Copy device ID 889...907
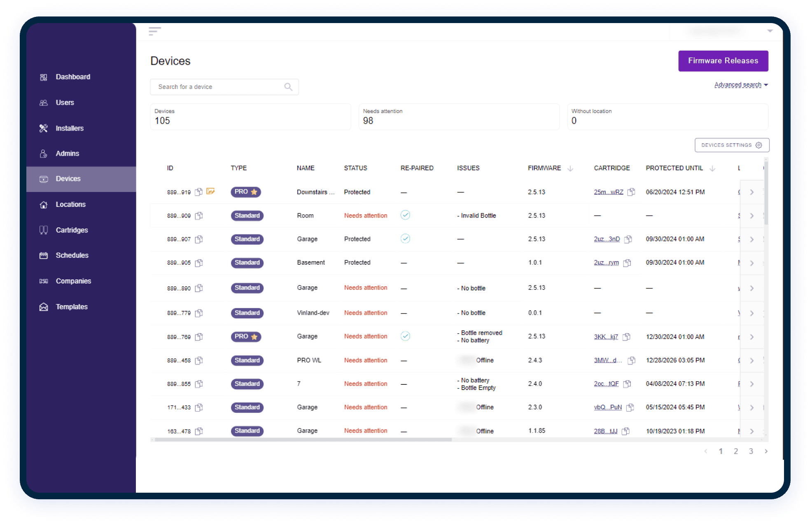Viewport: 812px width, 524px height. click(x=199, y=239)
